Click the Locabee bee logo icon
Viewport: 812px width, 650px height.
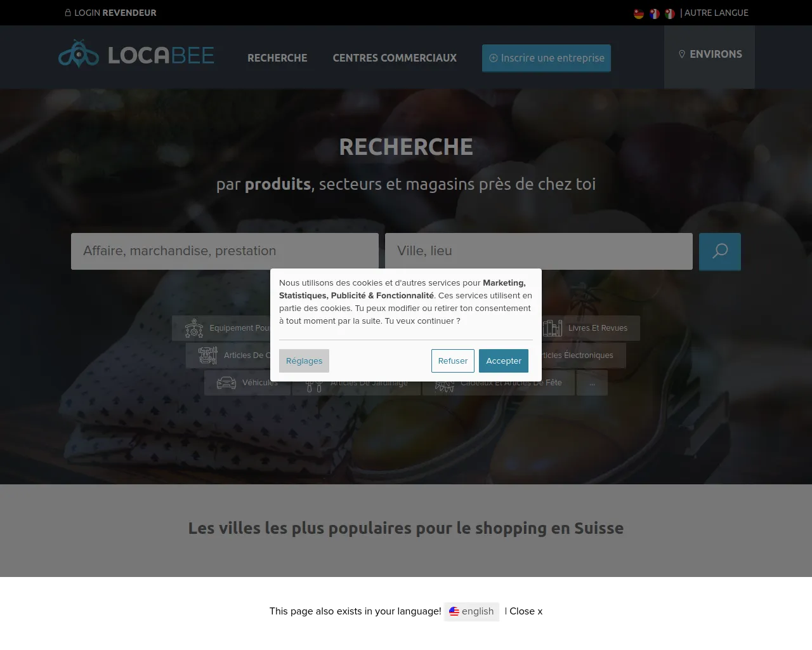[79, 54]
